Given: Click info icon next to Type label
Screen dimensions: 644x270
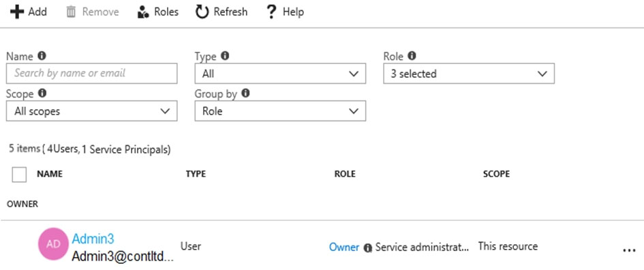Looking at the screenshot, I should coord(225,55).
